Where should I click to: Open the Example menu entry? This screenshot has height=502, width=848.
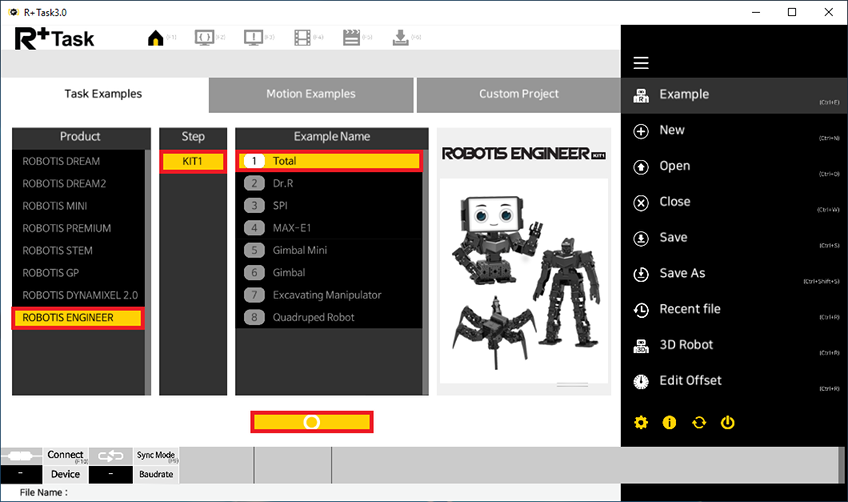[x=734, y=95]
